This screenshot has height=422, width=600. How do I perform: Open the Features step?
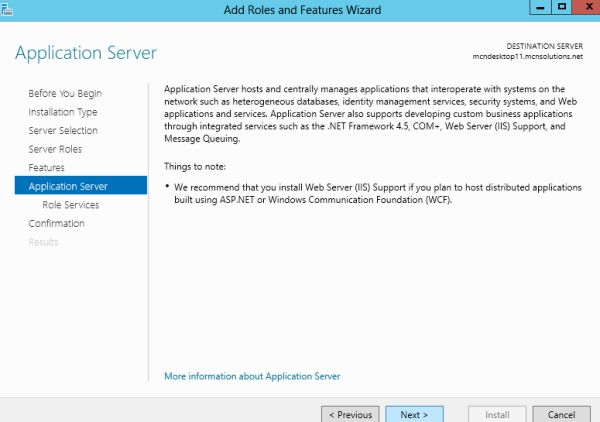point(46,167)
